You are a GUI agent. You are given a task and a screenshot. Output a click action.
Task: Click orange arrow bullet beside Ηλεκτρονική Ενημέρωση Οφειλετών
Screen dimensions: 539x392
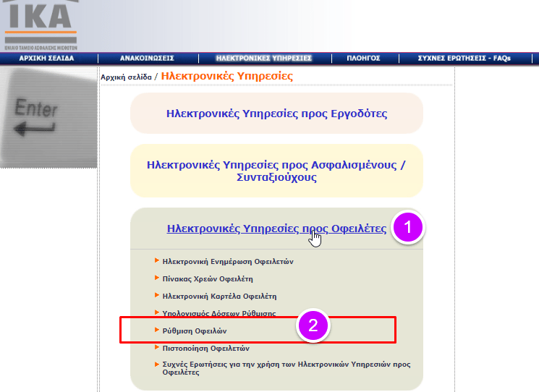(157, 260)
